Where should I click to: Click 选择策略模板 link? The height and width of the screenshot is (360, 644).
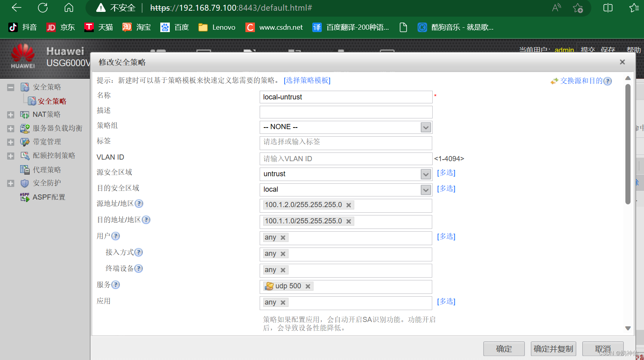tap(307, 80)
